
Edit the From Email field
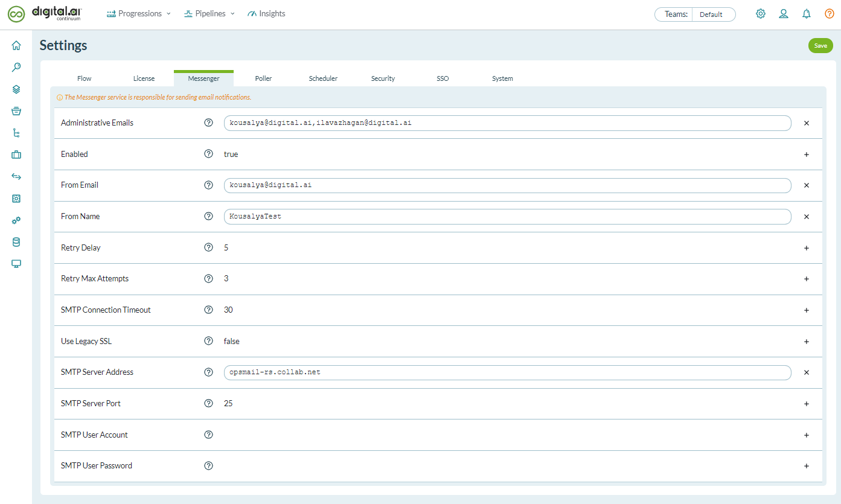[x=507, y=185]
